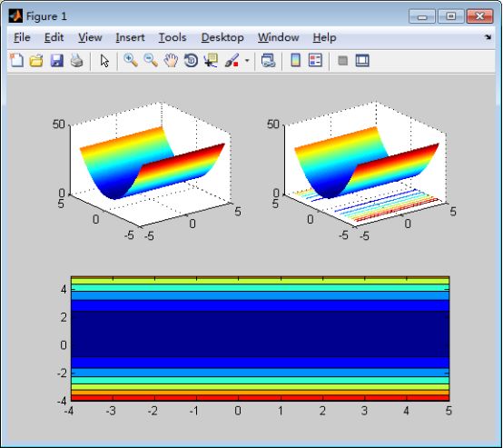This screenshot has width=503, height=448.
Task: Activate the Zoom In magnifier tool
Action: coord(131,60)
